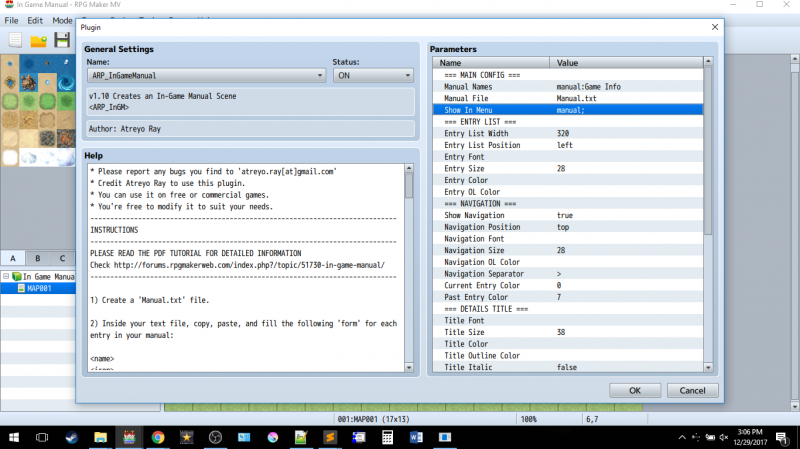This screenshot has height=449, width=800.
Task: Select MAP001 in the map tree
Action: click(39, 288)
